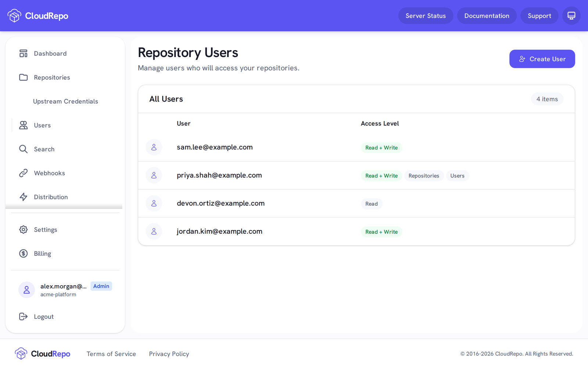Open the Privacy Policy link
The height and width of the screenshot is (368, 588).
point(169,354)
